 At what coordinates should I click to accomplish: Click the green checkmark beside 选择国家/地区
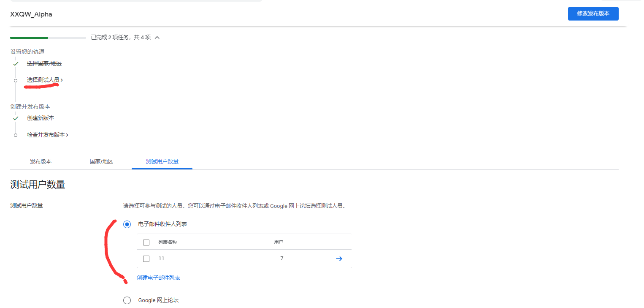pos(16,63)
